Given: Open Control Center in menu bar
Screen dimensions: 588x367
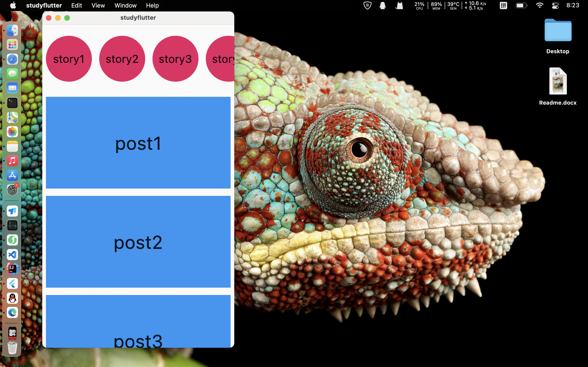Looking at the screenshot, I should [x=555, y=5].
